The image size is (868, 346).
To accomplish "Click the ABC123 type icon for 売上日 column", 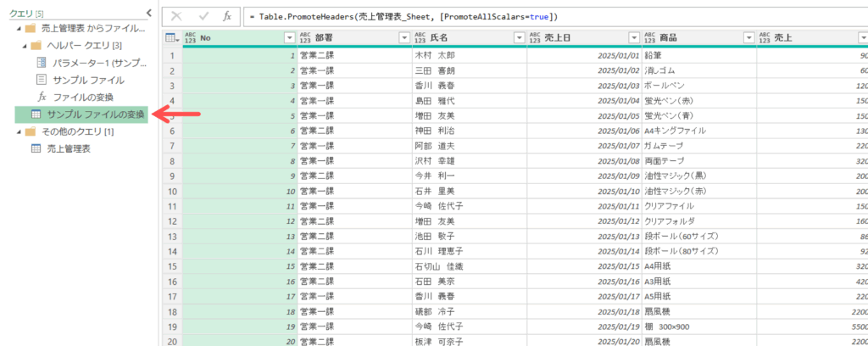I will [534, 37].
